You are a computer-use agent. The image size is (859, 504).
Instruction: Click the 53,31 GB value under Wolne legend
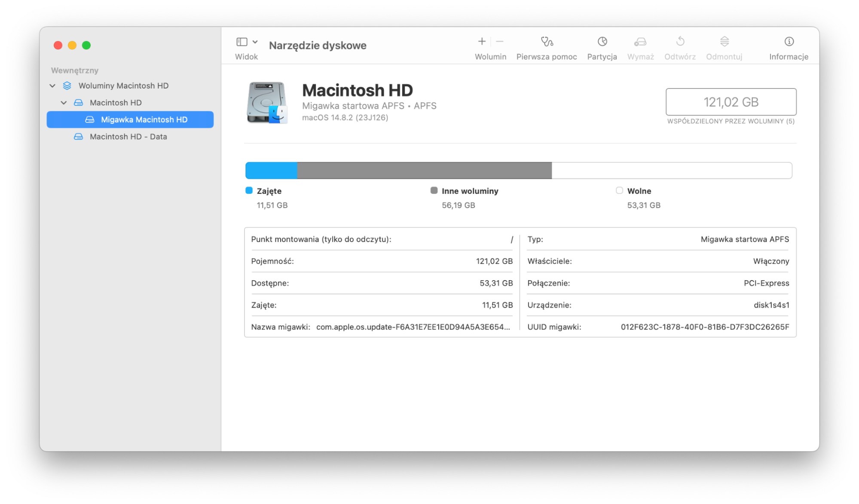pyautogui.click(x=644, y=205)
